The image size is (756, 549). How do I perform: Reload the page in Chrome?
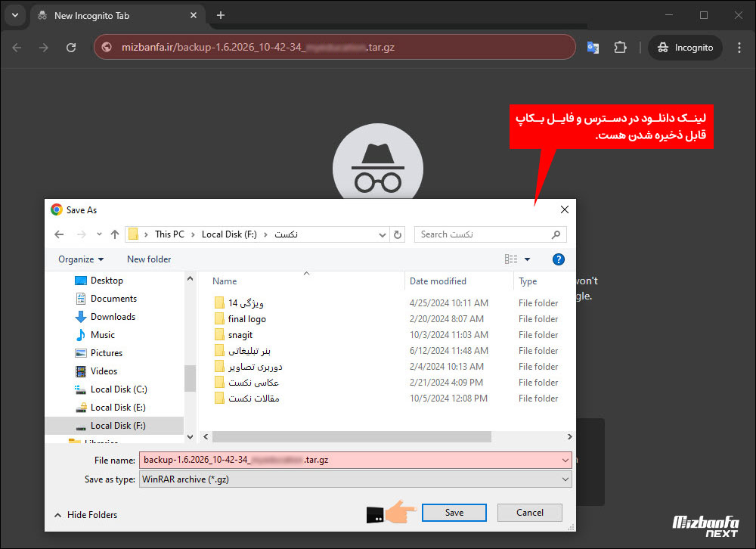click(x=70, y=47)
